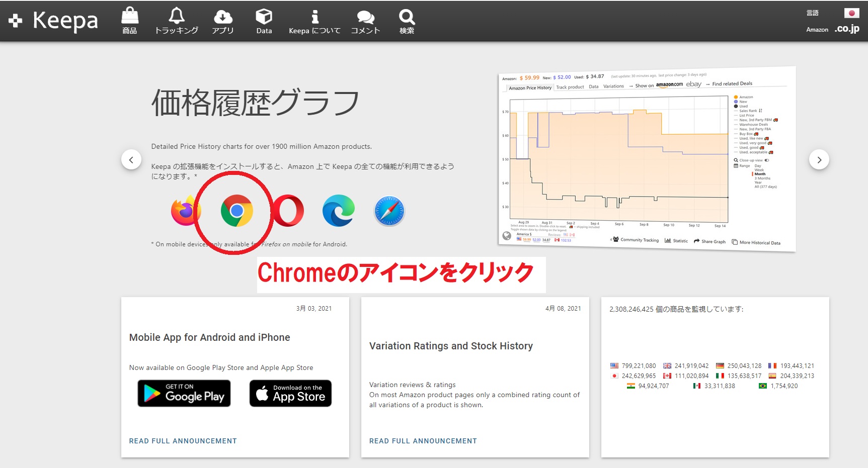Read full announcement for Mobile App
The width and height of the screenshot is (868, 468).
(183, 441)
